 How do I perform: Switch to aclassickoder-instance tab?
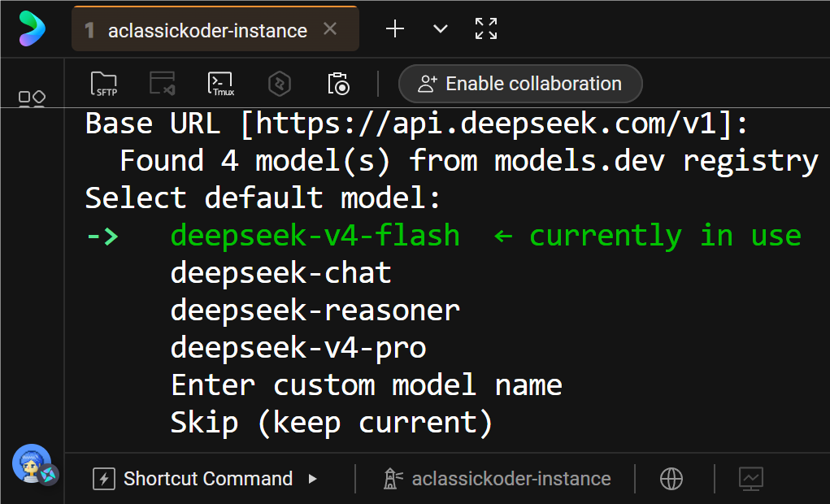pos(215,29)
